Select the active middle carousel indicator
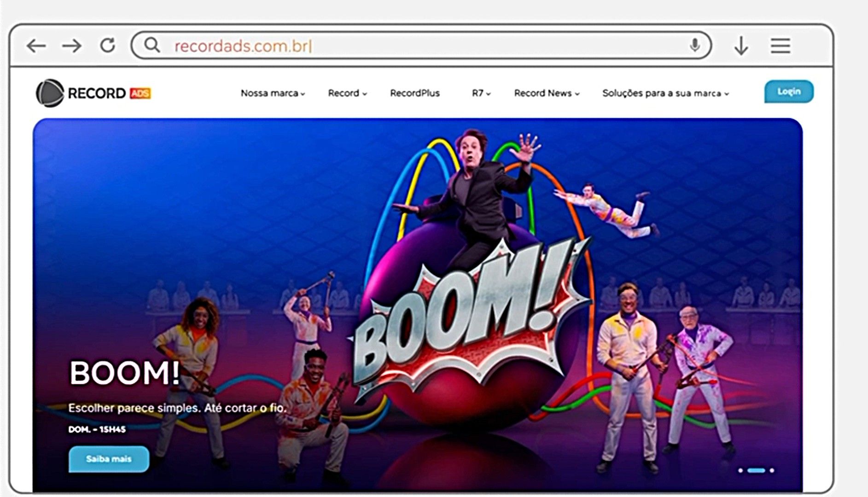This screenshot has height=497, width=868. point(756,470)
